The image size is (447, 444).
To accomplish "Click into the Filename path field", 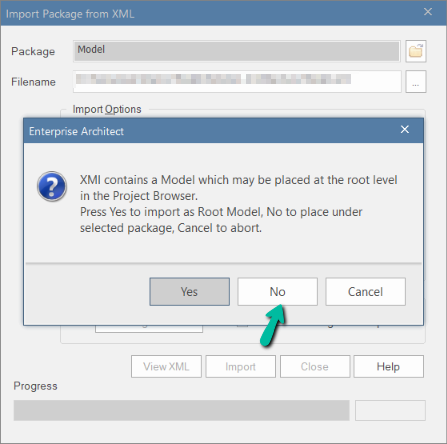I will click(x=237, y=81).
